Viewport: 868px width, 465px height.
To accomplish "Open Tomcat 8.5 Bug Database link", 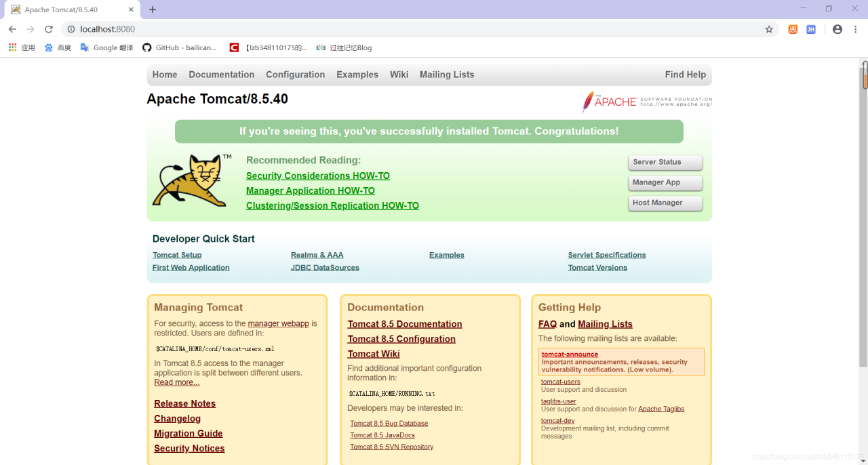I will coord(389,424).
